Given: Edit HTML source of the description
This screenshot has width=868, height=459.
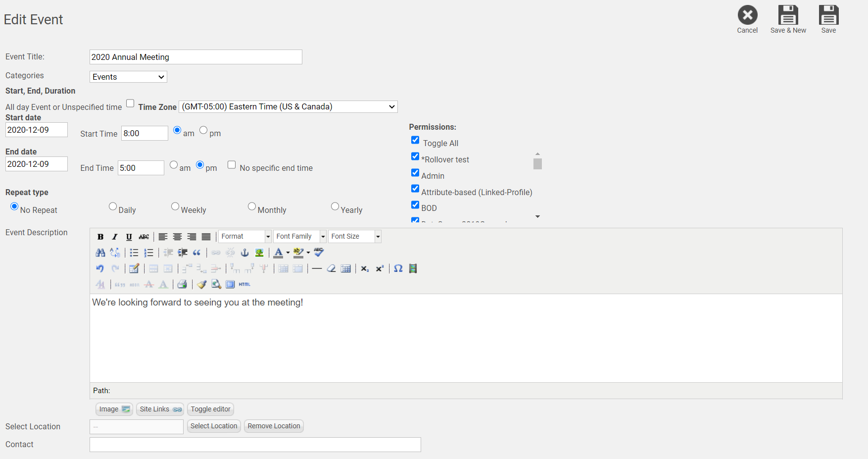Looking at the screenshot, I should [244, 284].
